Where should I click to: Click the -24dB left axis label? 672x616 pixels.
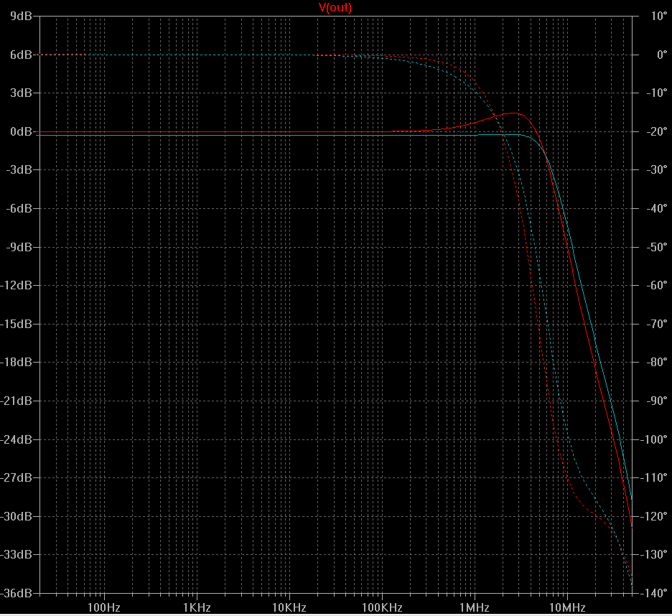click(17, 439)
